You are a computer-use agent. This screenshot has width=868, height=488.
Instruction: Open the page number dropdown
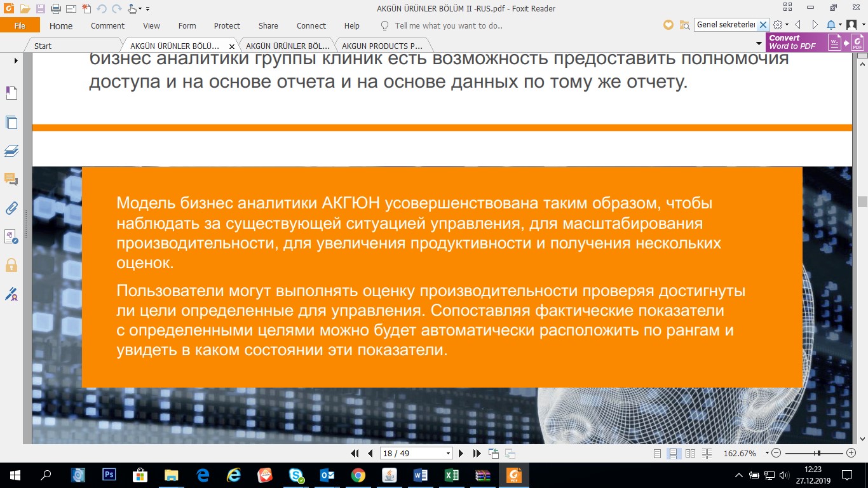click(x=448, y=453)
